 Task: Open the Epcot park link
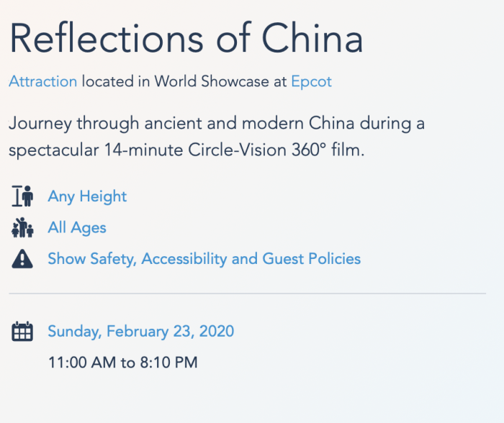pyautogui.click(x=311, y=81)
